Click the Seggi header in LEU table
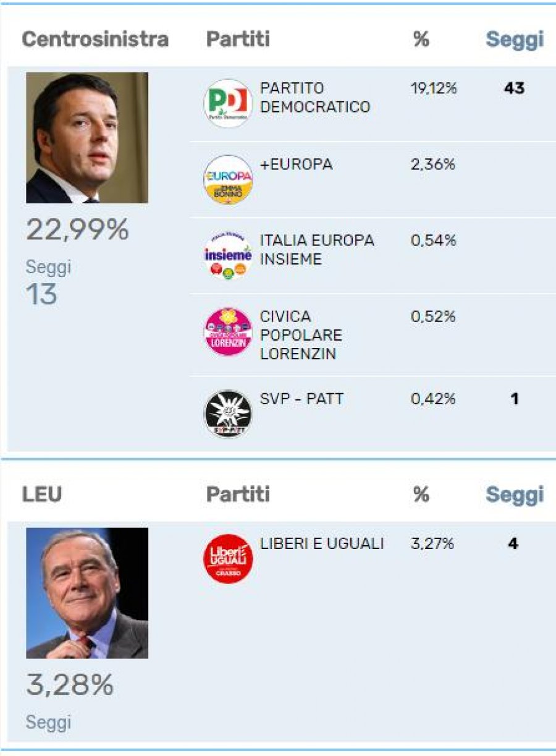Image resolution: width=556 pixels, height=756 pixels. coord(515,495)
